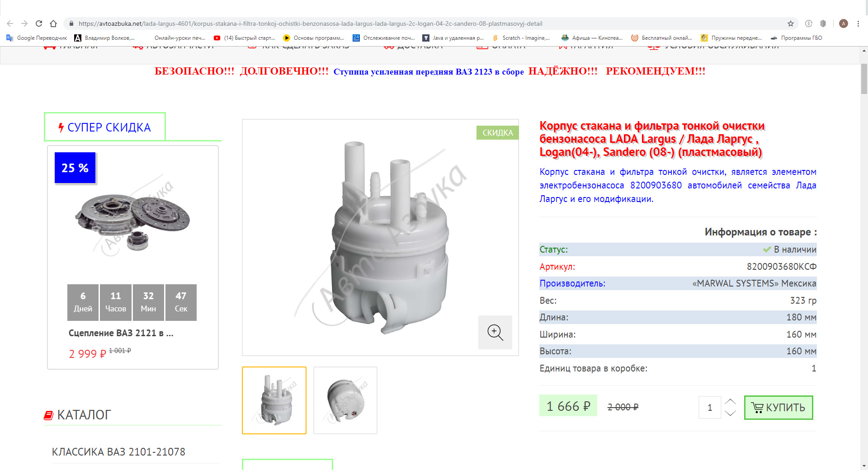Click the main fuel filter housing image

[380, 238]
